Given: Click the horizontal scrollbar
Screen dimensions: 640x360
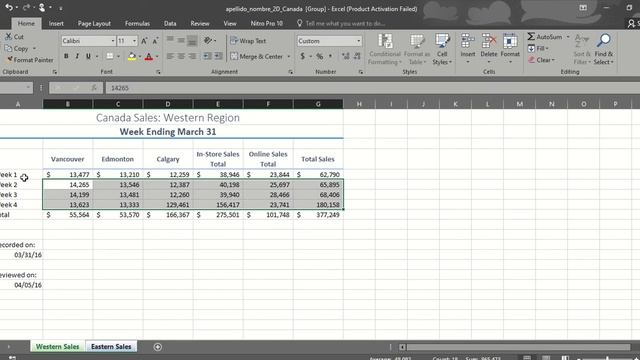Looking at the screenshot, I should click(518, 347).
